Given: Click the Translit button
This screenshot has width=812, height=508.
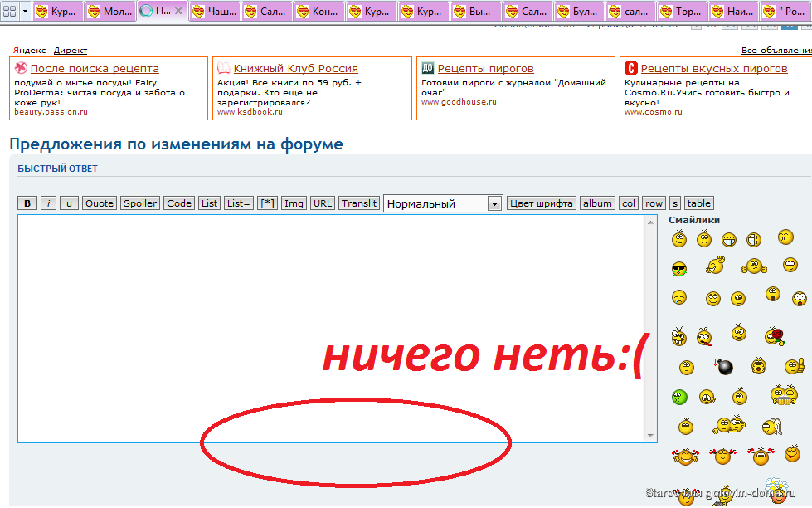Looking at the screenshot, I should (x=359, y=203).
